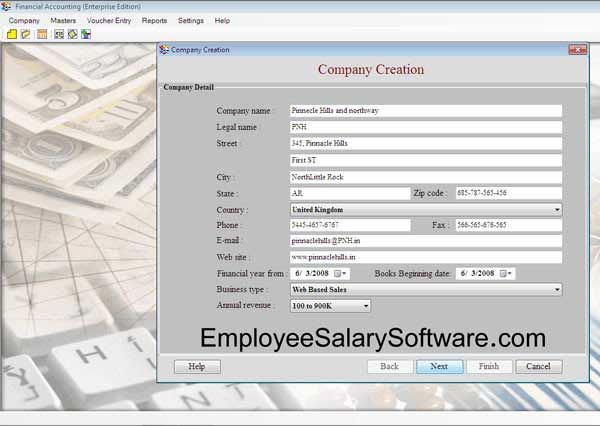The image size is (600, 426).
Task: Click the Next button
Action: 439,367
